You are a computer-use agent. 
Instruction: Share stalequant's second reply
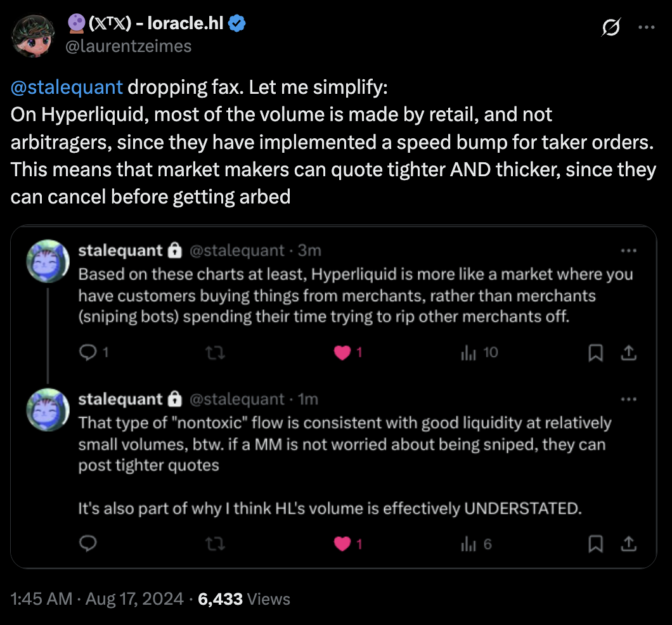click(628, 544)
